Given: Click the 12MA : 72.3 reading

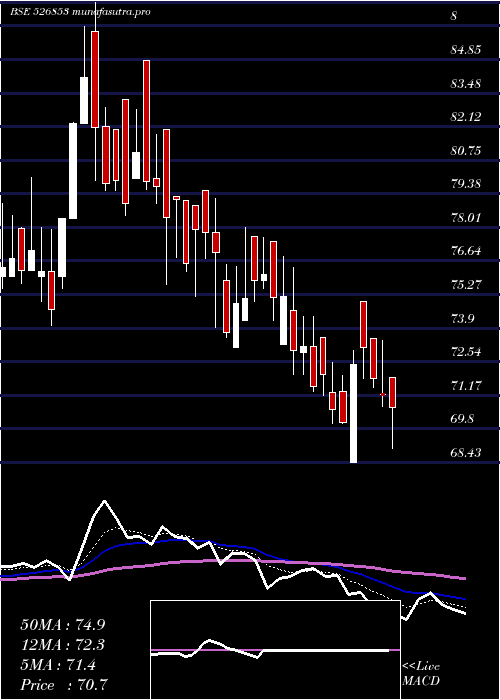Looking at the screenshot, I should pos(63,645).
